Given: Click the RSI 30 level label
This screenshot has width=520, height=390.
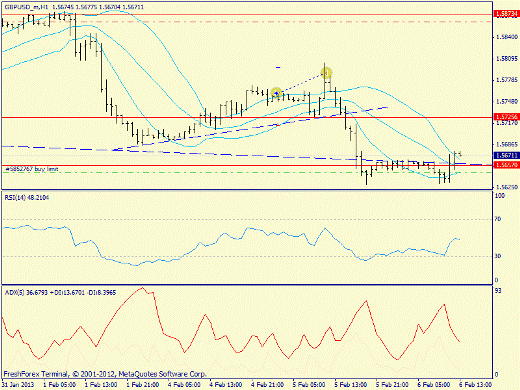Looking at the screenshot, I should coord(498,256).
